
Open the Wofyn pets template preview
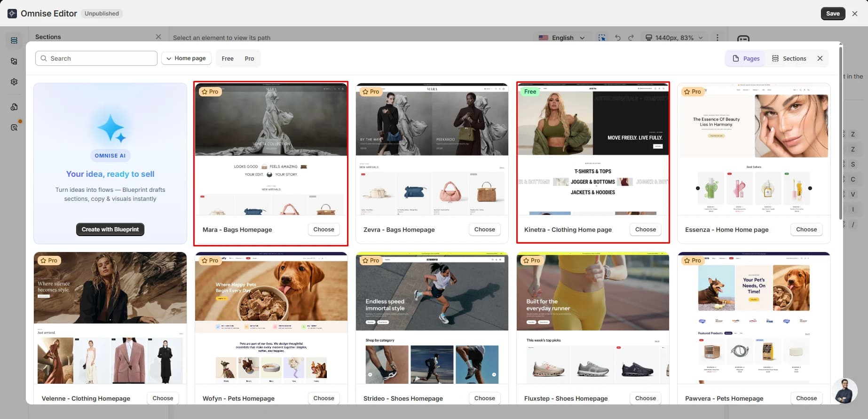[271, 318]
